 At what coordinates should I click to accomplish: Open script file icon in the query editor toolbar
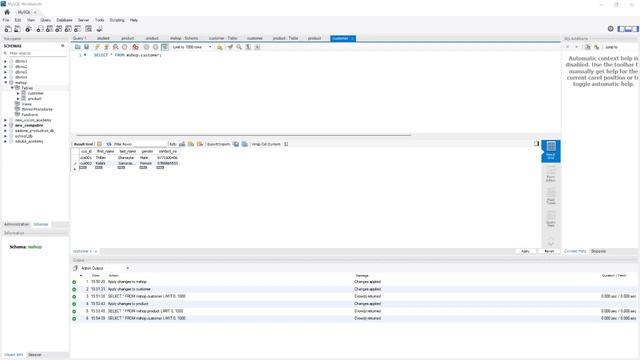78,47
